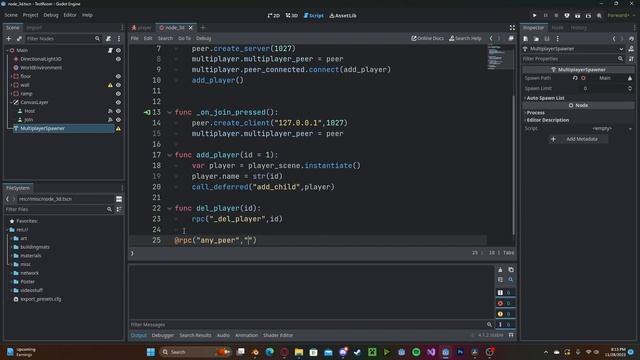Viewport: 640px width, 360px height.
Task: Toggle floor node visibility eye
Action: point(118,76)
